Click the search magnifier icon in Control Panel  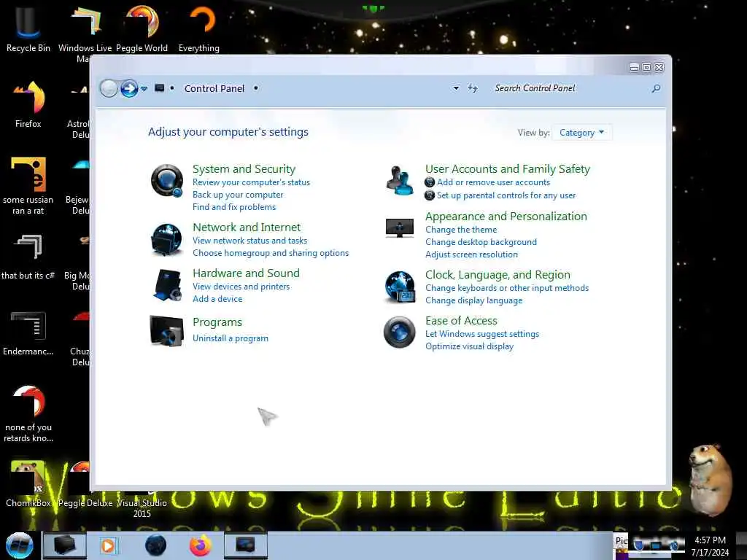(x=656, y=88)
